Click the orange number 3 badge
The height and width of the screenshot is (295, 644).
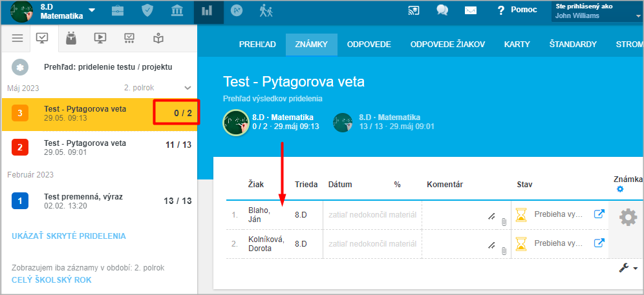20,113
